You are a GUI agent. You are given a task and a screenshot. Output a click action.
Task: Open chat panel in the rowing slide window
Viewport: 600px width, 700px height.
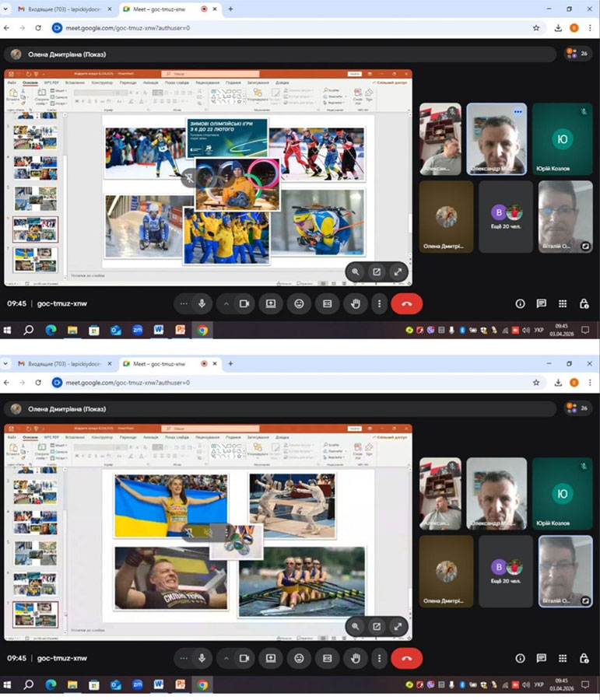tap(542, 658)
